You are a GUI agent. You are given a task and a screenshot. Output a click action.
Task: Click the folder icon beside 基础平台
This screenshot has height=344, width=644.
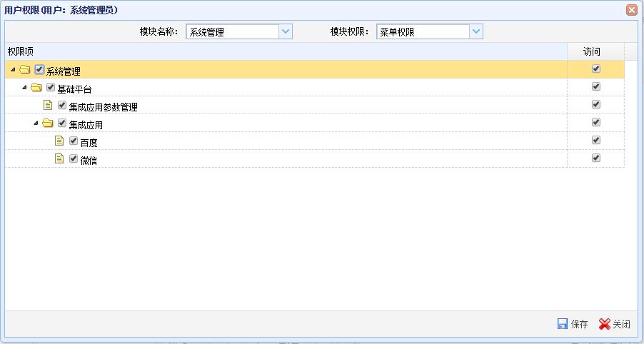pyautogui.click(x=36, y=88)
